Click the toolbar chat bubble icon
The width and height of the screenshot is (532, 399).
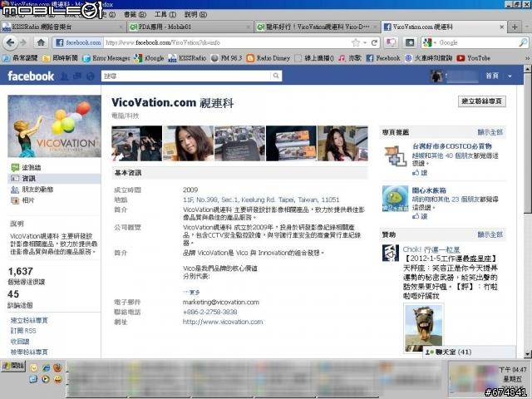(x=392, y=42)
